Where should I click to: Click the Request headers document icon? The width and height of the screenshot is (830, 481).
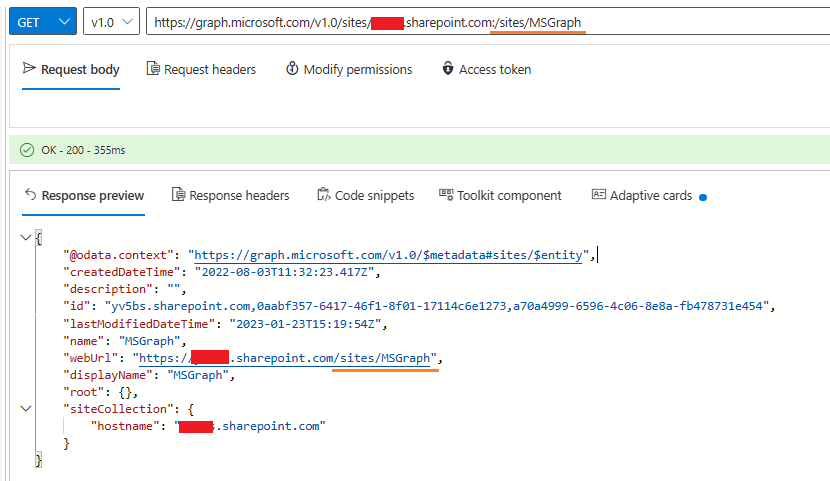pyautogui.click(x=153, y=68)
